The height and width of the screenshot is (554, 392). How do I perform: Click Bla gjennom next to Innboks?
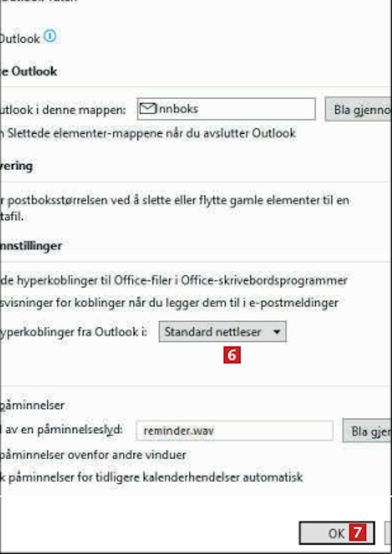(x=359, y=109)
